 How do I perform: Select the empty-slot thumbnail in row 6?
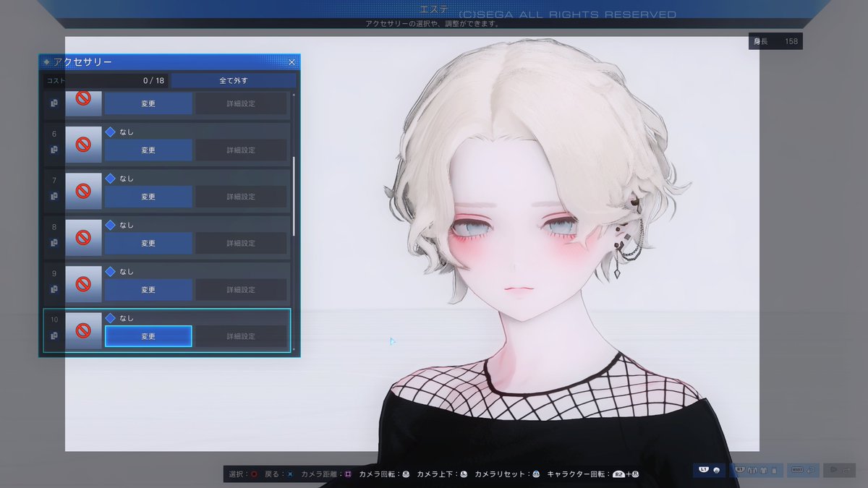click(x=83, y=145)
